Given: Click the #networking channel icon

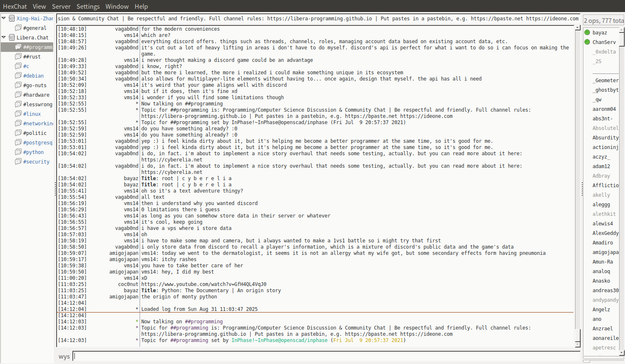Looking at the screenshot, I should point(18,123).
